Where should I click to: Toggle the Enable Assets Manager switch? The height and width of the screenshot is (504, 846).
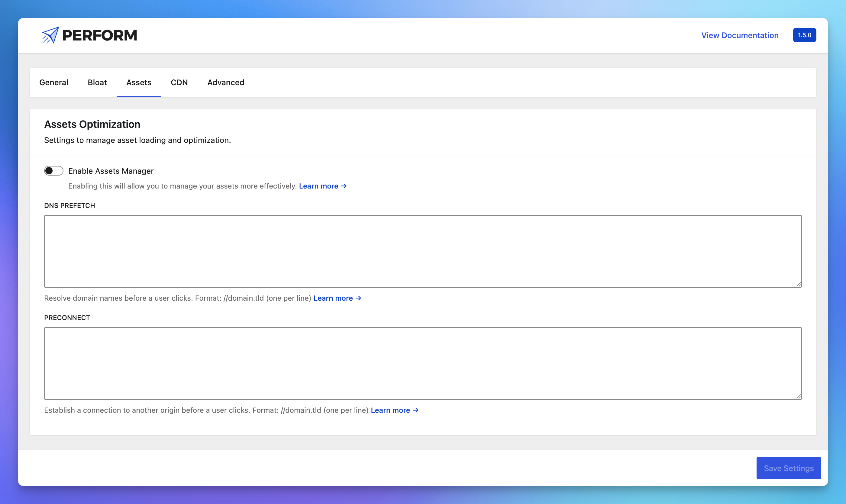coord(54,171)
